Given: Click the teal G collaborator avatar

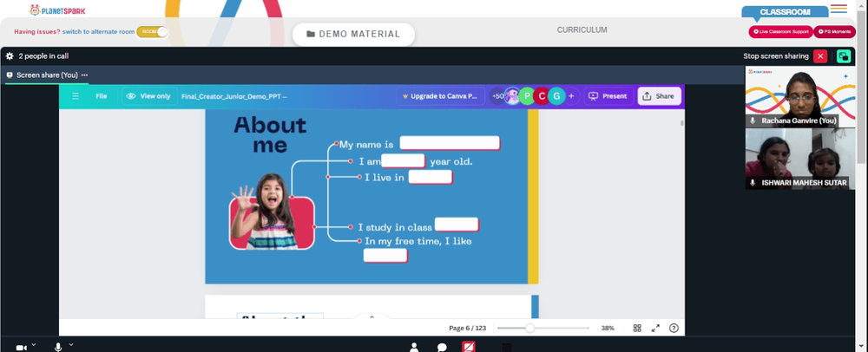Looking at the screenshot, I should [556, 96].
